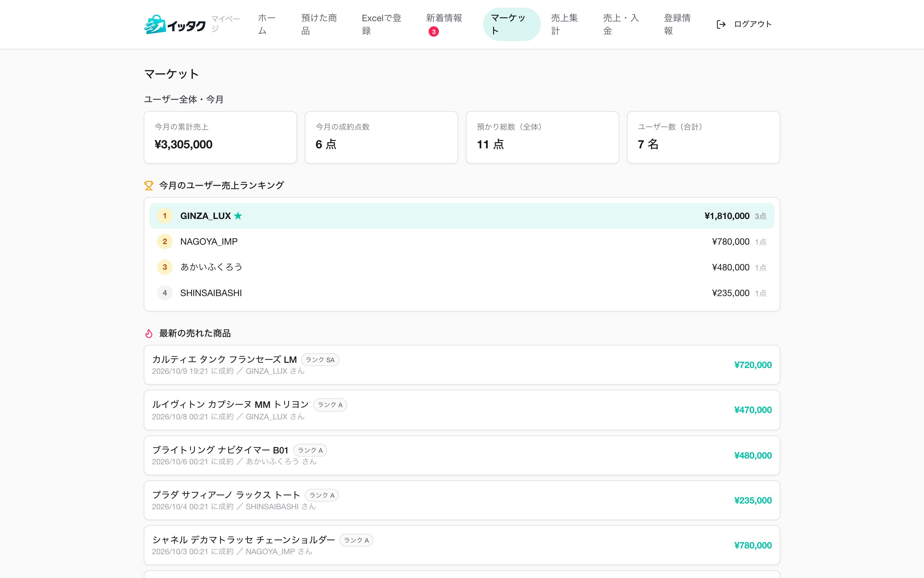Viewport: 924px width, 578px height.
Task: Select the active マーケット tab
Action: (512, 24)
